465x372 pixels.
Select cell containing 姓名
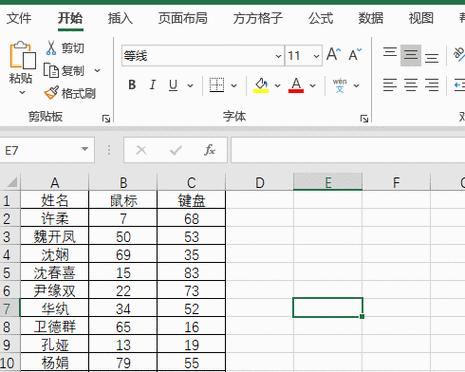tap(55, 200)
